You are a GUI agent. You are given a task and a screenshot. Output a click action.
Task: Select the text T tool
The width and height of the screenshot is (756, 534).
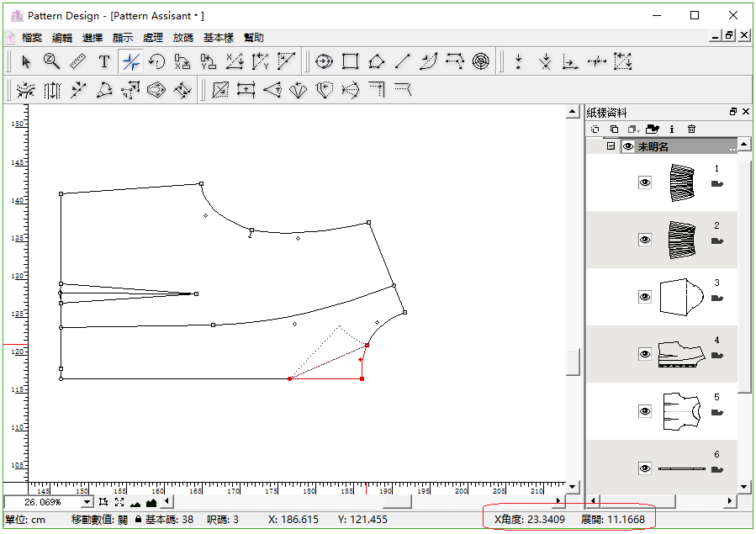coord(104,61)
